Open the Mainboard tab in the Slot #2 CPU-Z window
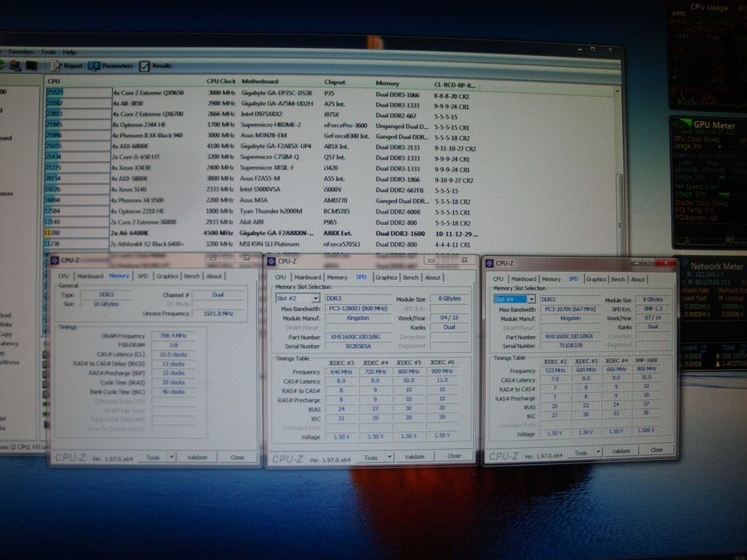The image size is (747, 560). point(307,277)
